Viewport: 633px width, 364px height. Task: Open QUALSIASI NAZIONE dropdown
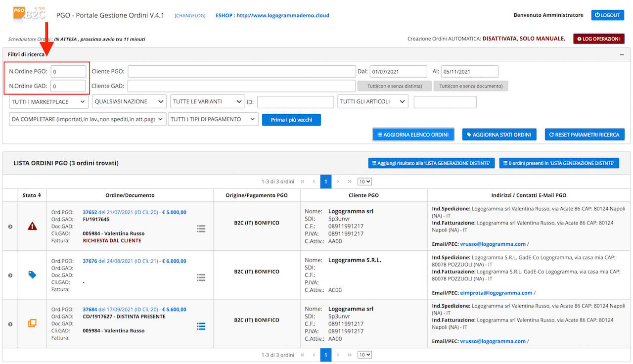click(129, 102)
